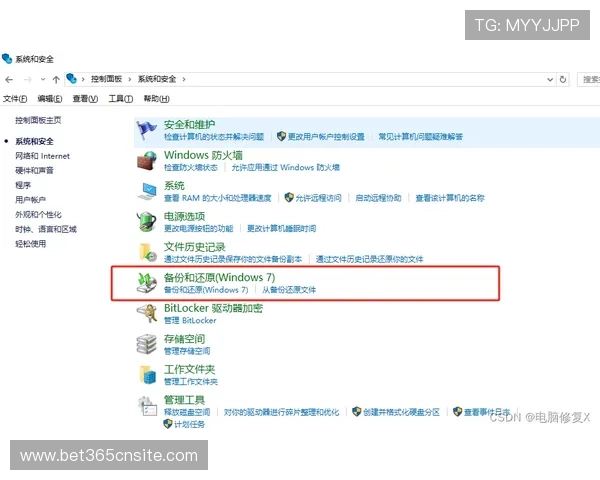Click 系统和安全 in address breadcrumb
The image size is (600, 480).
[157, 79]
